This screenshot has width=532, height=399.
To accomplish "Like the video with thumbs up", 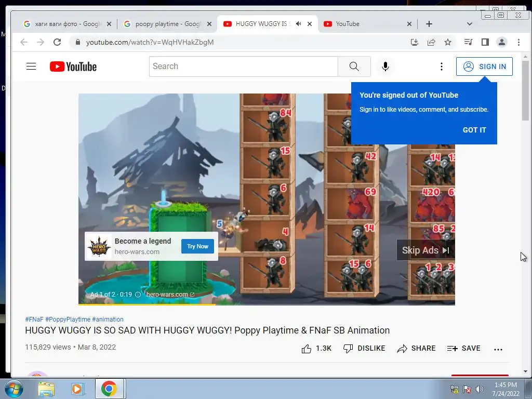I will coord(316,349).
